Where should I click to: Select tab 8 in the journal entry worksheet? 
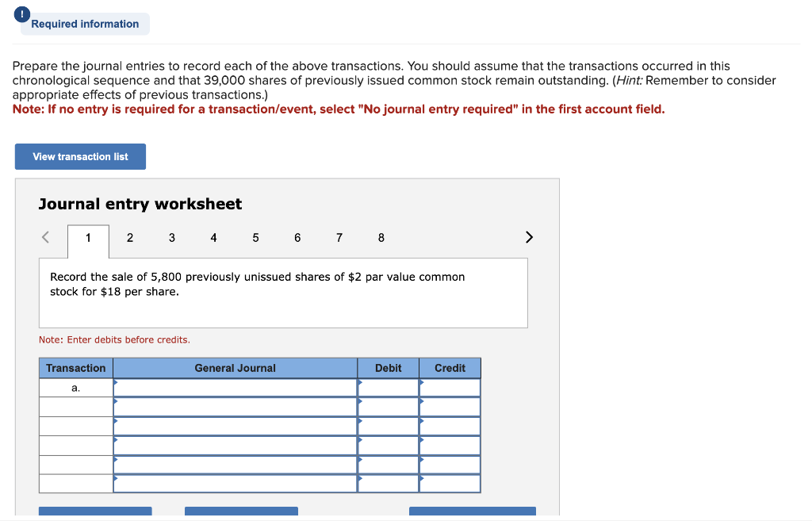(381, 238)
